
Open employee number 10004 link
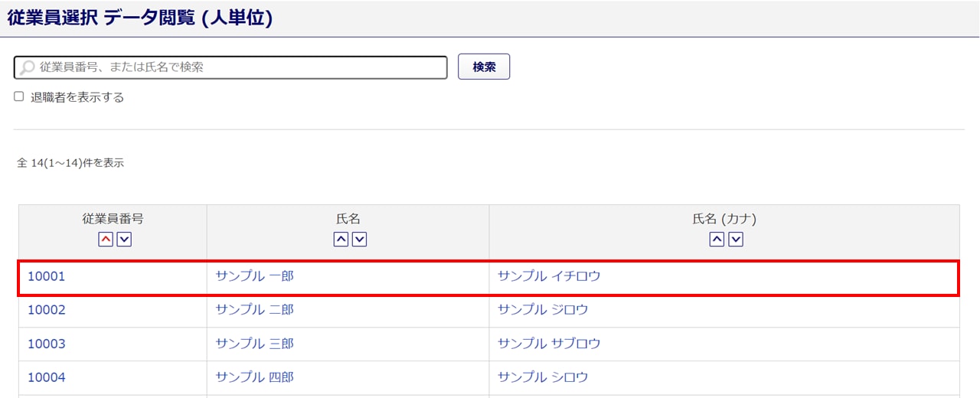47,377
